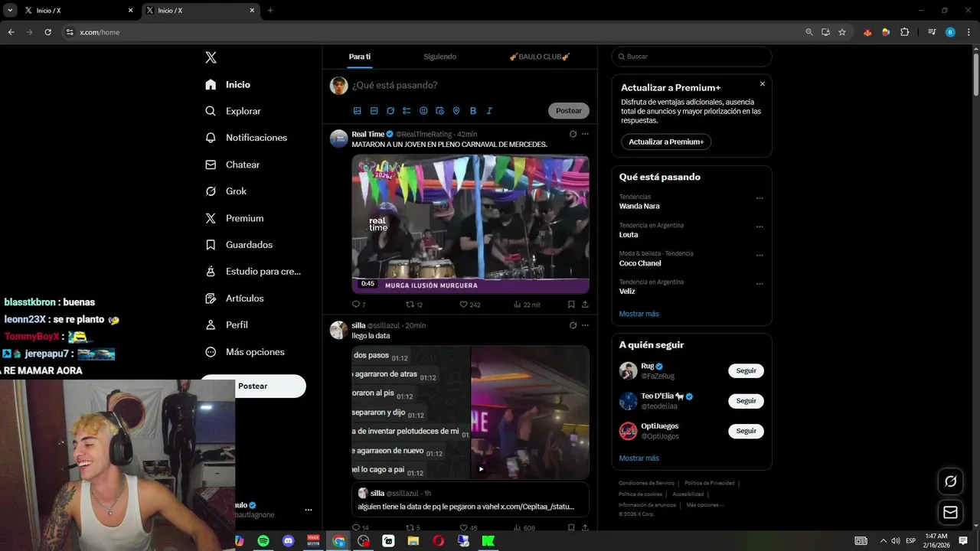Open options for Veliz trend
The height and width of the screenshot is (551, 980).
(x=759, y=283)
